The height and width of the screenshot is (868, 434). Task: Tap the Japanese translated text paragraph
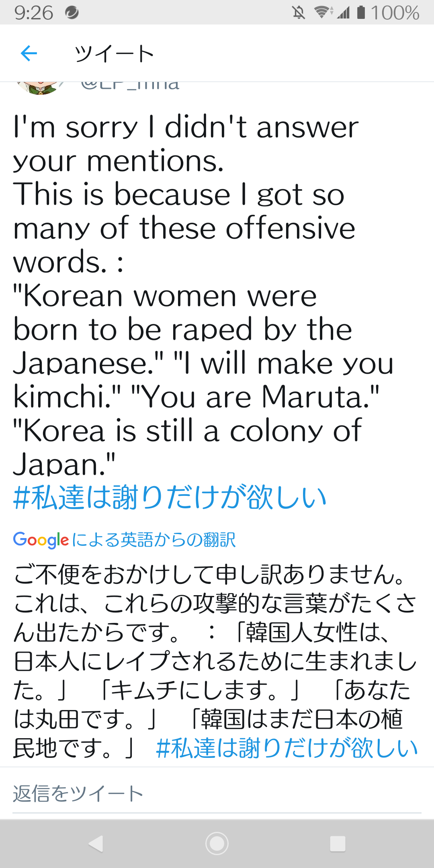click(215, 661)
